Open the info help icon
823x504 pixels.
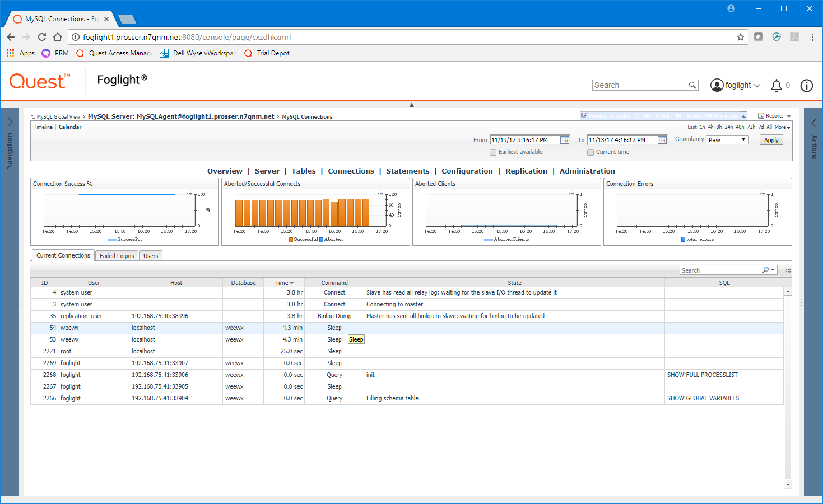(807, 85)
